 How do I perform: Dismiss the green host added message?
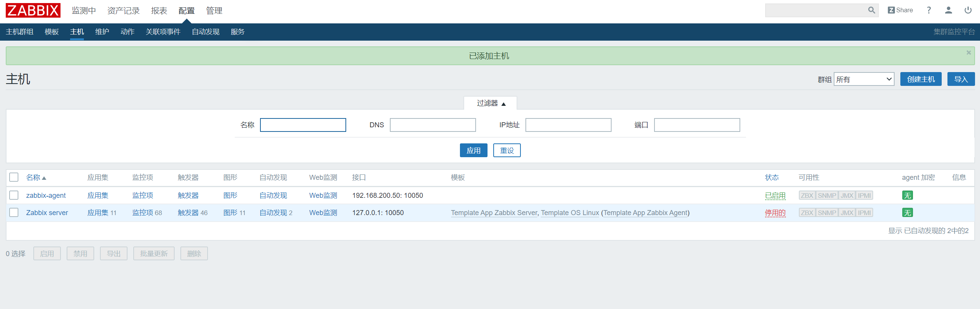(969, 53)
